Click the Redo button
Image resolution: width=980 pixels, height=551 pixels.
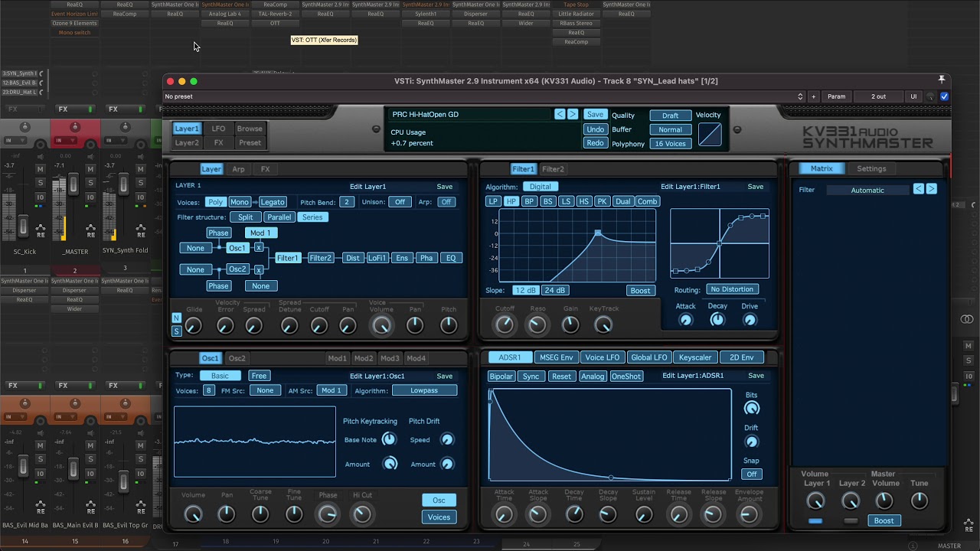(x=595, y=143)
